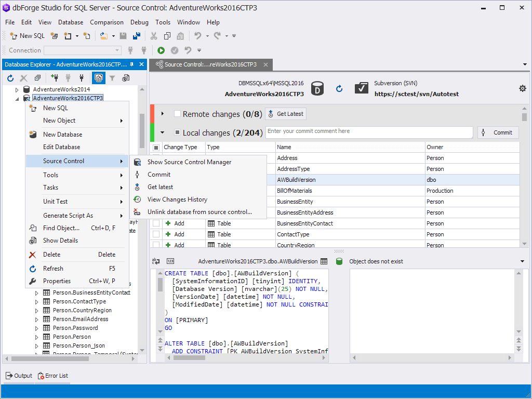Expand the AdventureWorks2014 database node
This screenshot has width=532, height=399.
coord(17,89)
